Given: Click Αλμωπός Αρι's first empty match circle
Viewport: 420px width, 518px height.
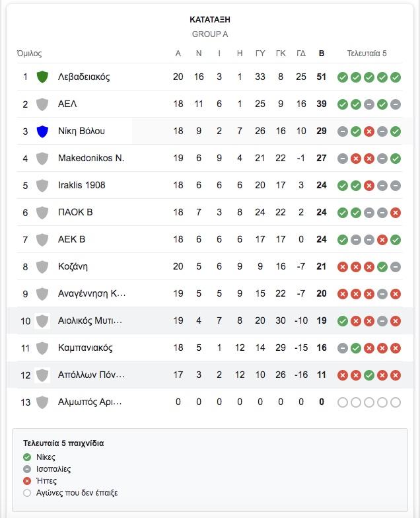Looking at the screenshot, I should (x=343, y=402).
